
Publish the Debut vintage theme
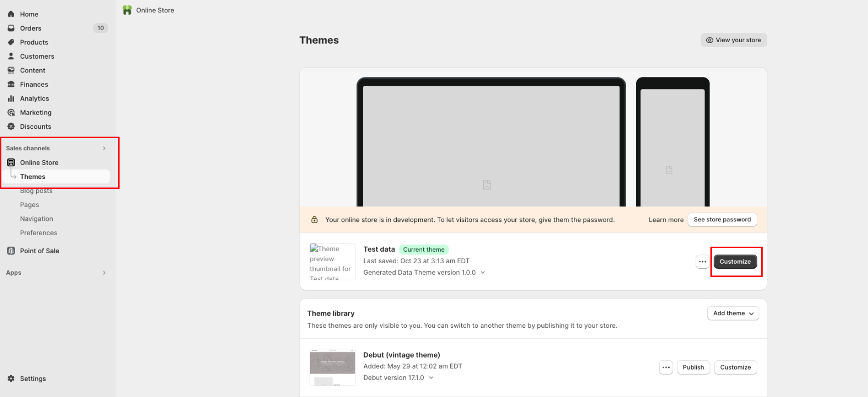(x=693, y=367)
